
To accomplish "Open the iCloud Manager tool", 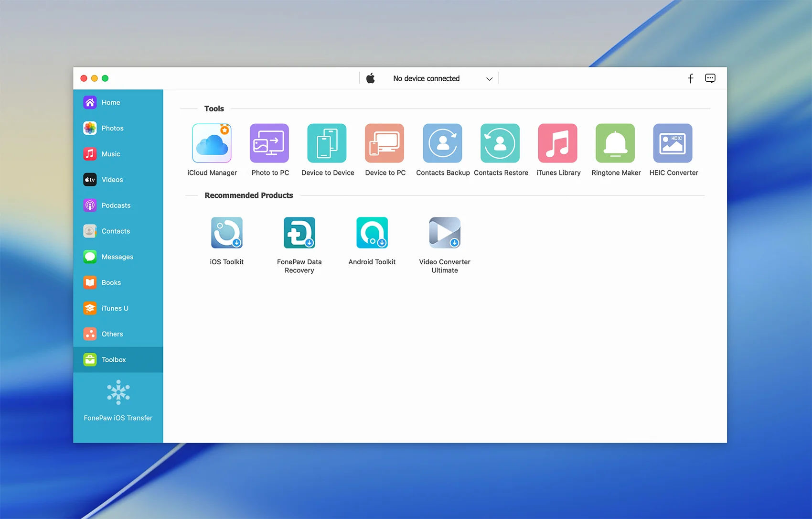I will (x=212, y=143).
